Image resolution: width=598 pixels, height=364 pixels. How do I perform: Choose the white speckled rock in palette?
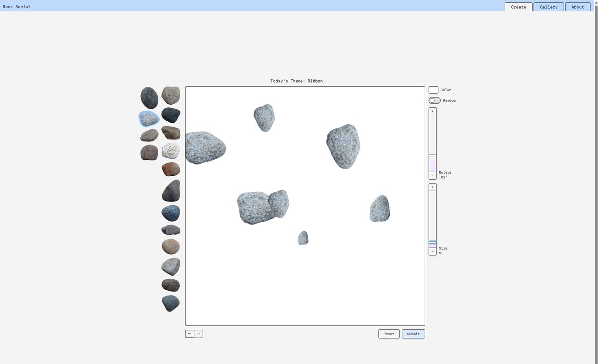tap(171, 151)
